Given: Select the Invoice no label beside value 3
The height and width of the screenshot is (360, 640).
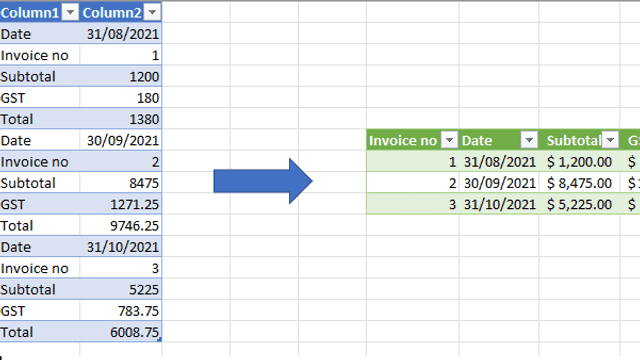Looking at the screenshot, I should coord(40,268).
